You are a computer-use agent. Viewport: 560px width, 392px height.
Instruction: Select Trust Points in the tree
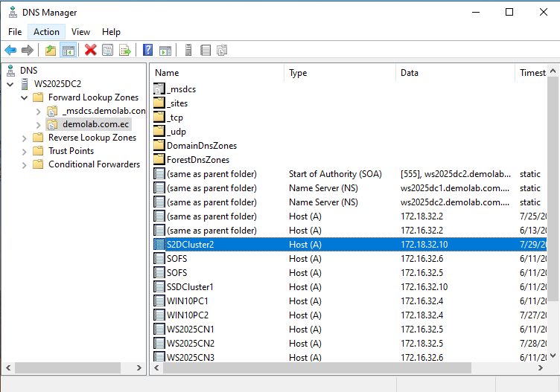click(71, 151)
